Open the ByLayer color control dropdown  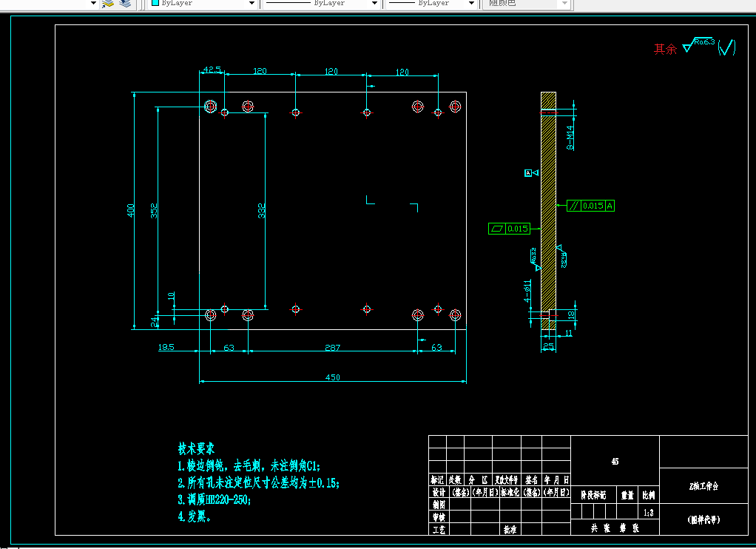(x=252, y=4)
